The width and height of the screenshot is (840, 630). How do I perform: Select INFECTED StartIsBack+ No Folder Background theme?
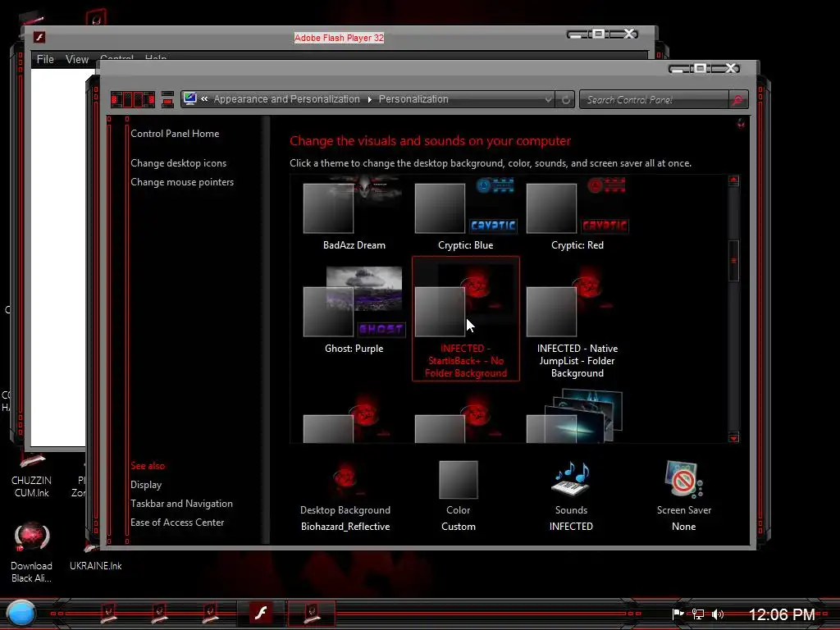[x=465, y=319]
